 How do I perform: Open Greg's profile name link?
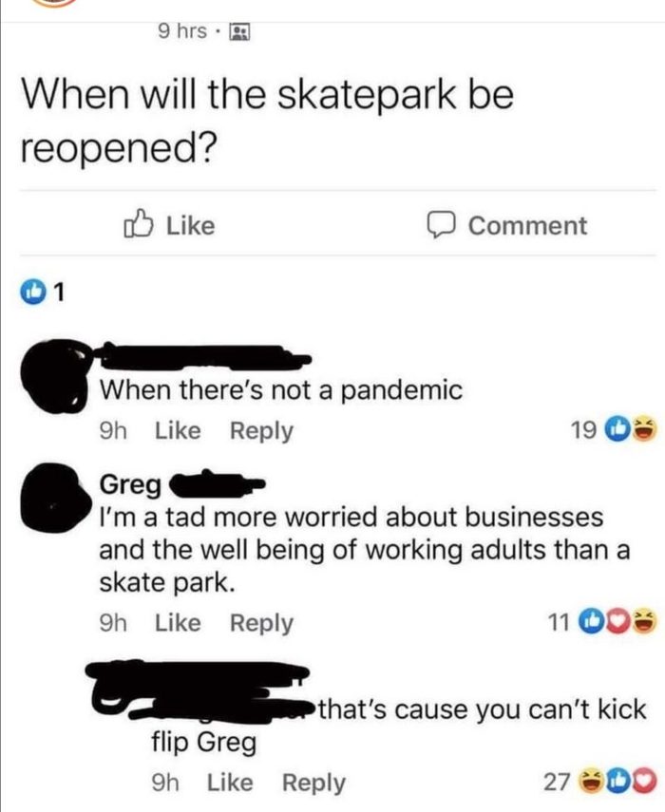(130, 484)
